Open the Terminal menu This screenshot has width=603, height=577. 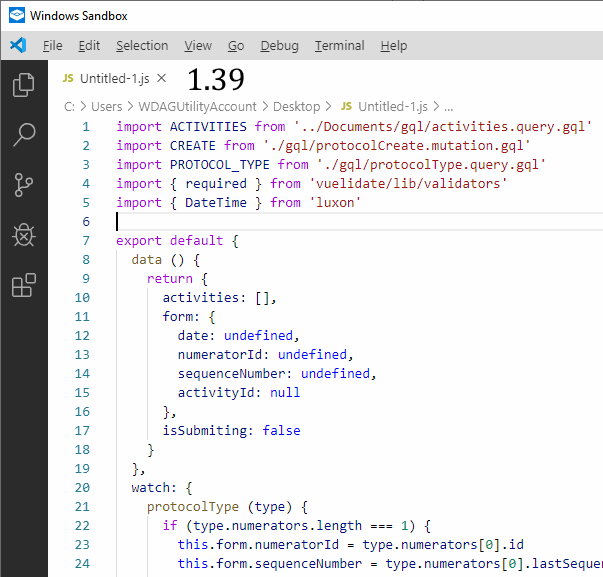pyautogui.click(x=340, y=46)
